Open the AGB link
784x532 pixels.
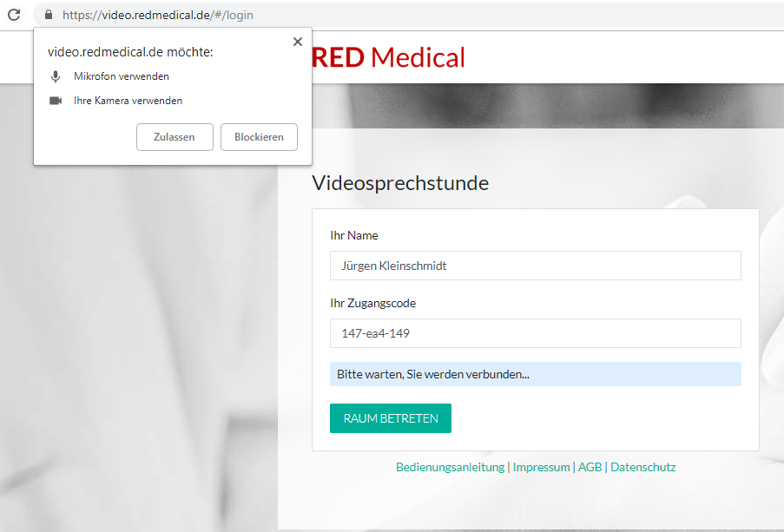(590, 467)
